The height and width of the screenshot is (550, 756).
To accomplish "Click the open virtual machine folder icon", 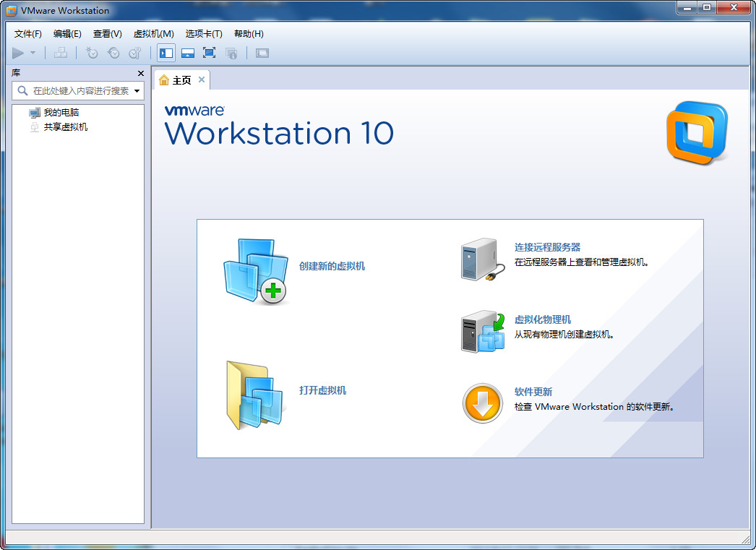I will click(256, 395).
